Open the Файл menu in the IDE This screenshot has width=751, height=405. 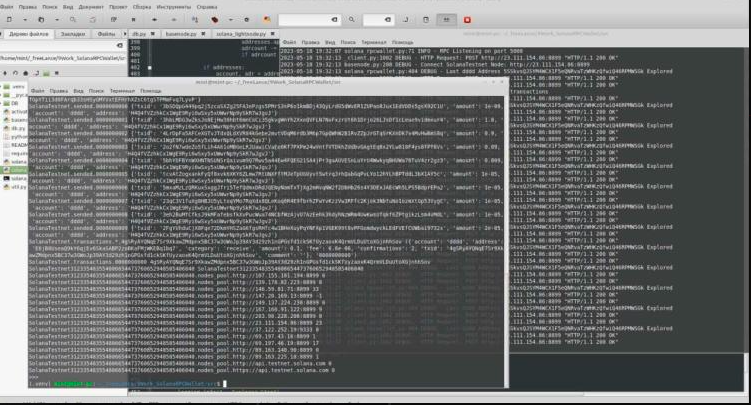click(x=7, y=7)
